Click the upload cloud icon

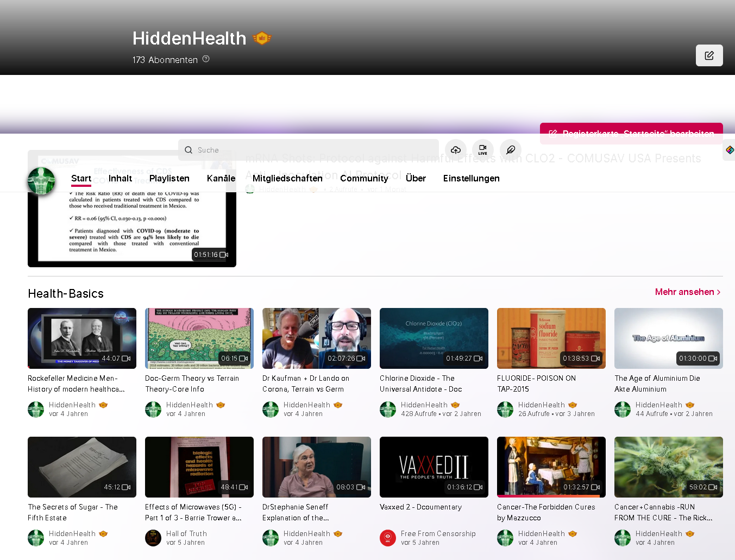pos(456,150)
